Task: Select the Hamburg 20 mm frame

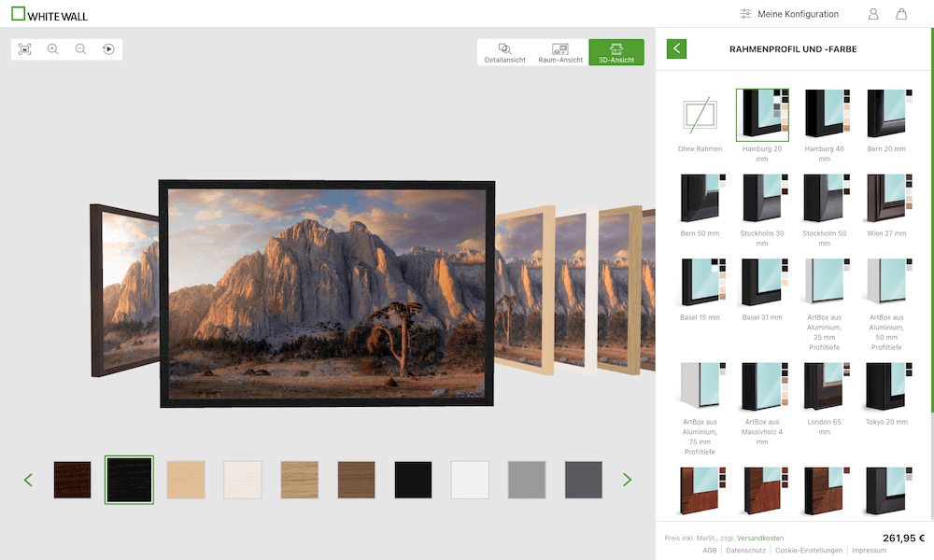Action: (762, 126)
